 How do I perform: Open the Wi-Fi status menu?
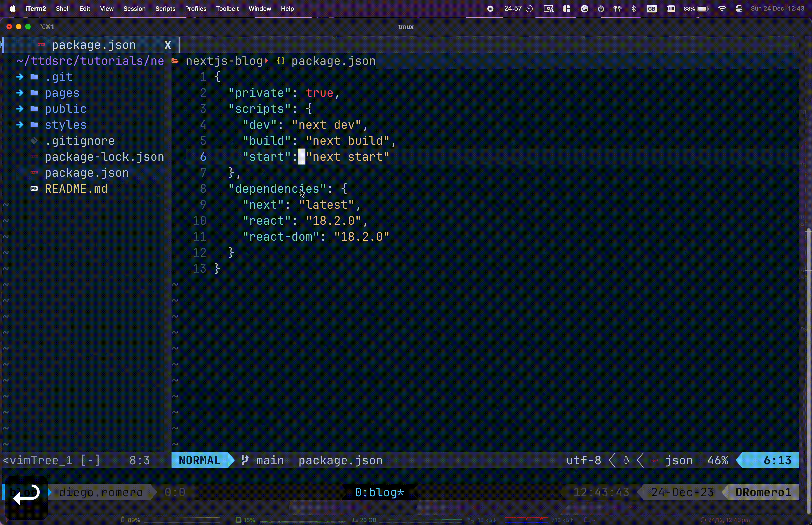(x=722, y=9)
